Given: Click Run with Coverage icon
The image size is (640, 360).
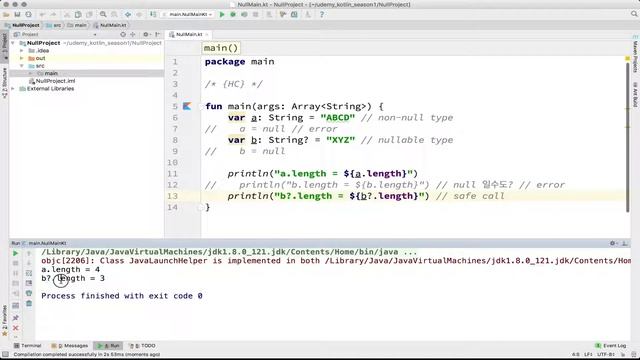Looking at the screenshot, I should click(244, 14).
